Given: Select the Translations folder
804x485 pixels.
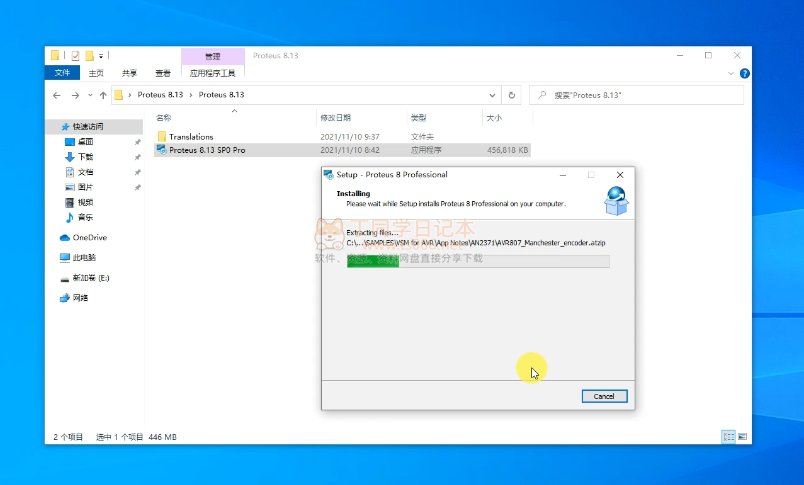Looking at the screenshot, I should (191, 137).
